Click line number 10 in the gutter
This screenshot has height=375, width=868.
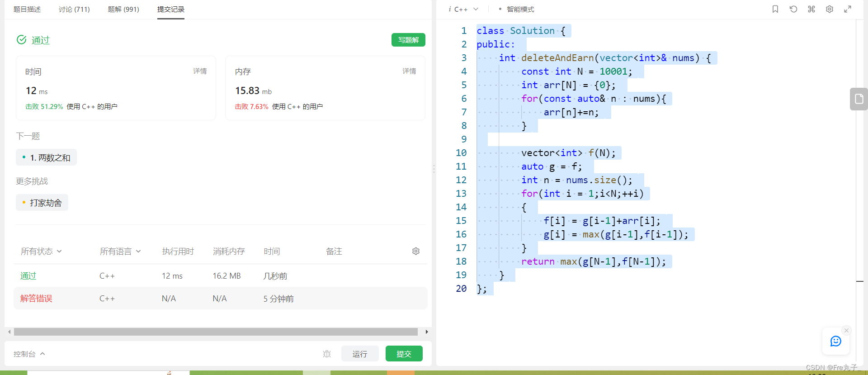click(461, 153)
